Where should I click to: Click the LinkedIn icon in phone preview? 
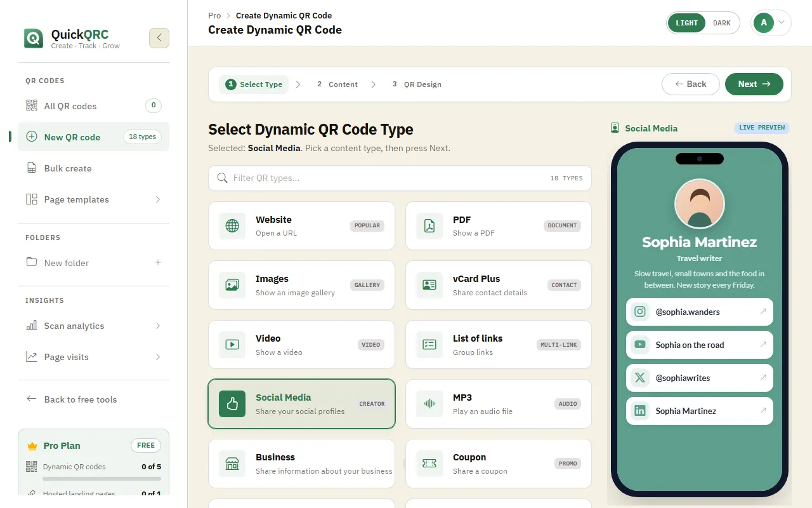640,411
